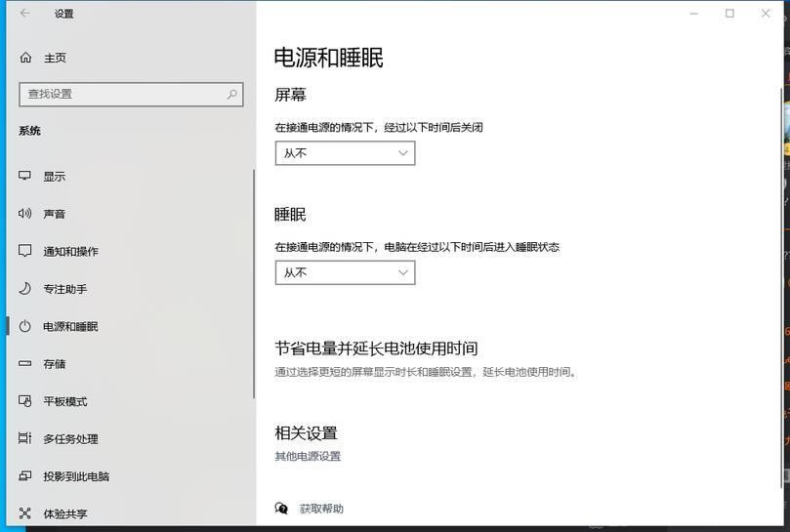The height and width of the screenshot is (532, 790).
Task: Click the shared experiences icon for 体验共享
Action: tap(24, 513)
